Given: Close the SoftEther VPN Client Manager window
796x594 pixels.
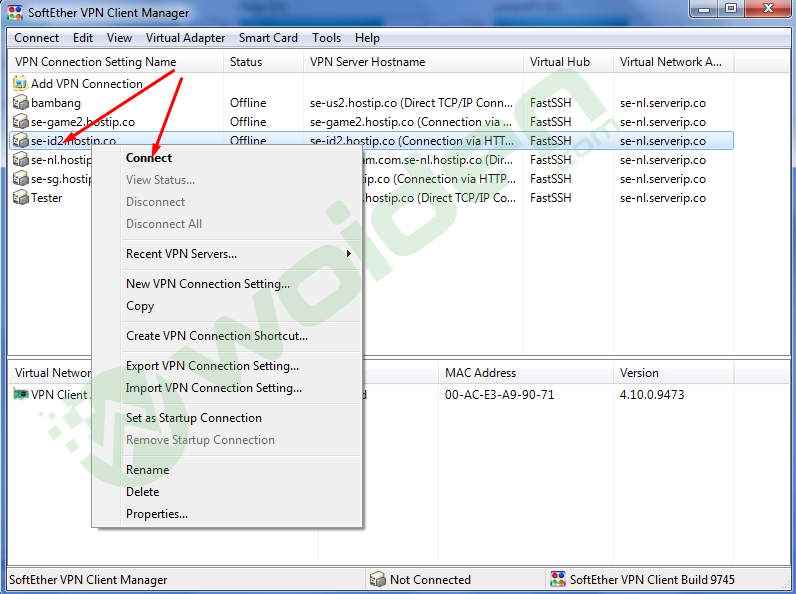Looking at the screenshot, I should (768, 9).
